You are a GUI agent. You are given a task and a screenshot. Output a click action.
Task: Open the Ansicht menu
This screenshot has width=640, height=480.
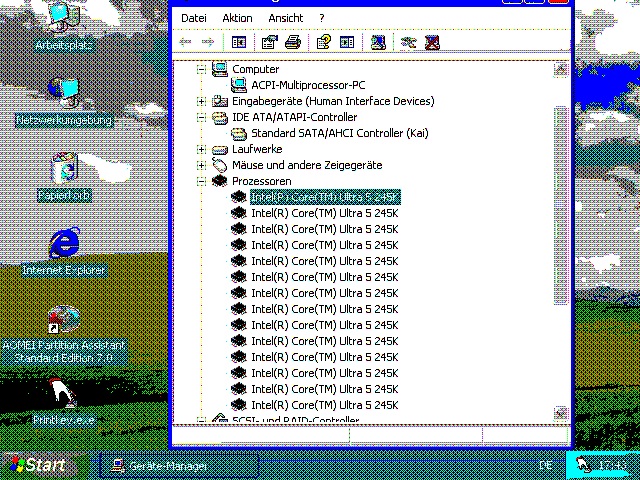point(286,18)
